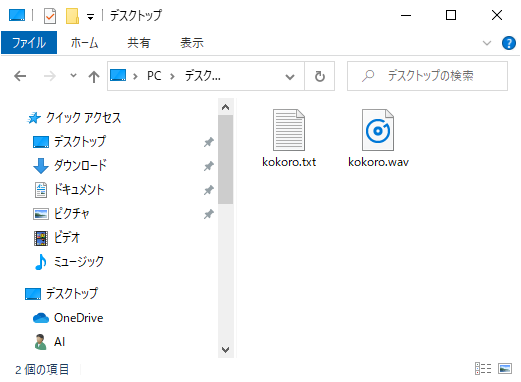Click the pin icon beside ダウンロード
The width and height of the screenshot is (521, 382).
click(209, 166)
